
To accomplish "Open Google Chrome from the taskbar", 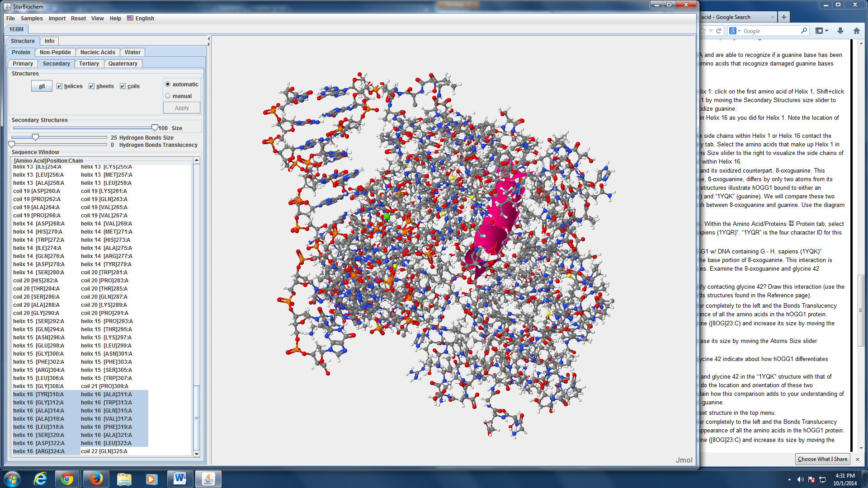I will 67,479.
